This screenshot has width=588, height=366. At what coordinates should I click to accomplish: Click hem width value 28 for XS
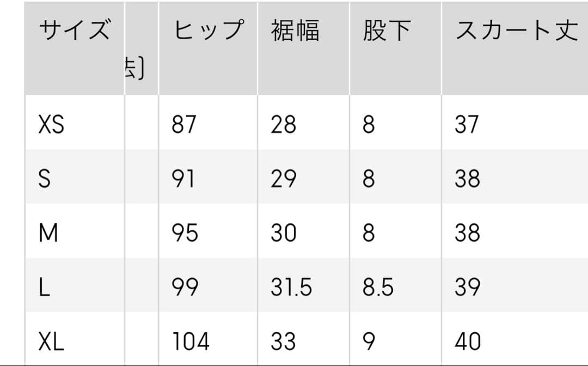tap(283, 125)
